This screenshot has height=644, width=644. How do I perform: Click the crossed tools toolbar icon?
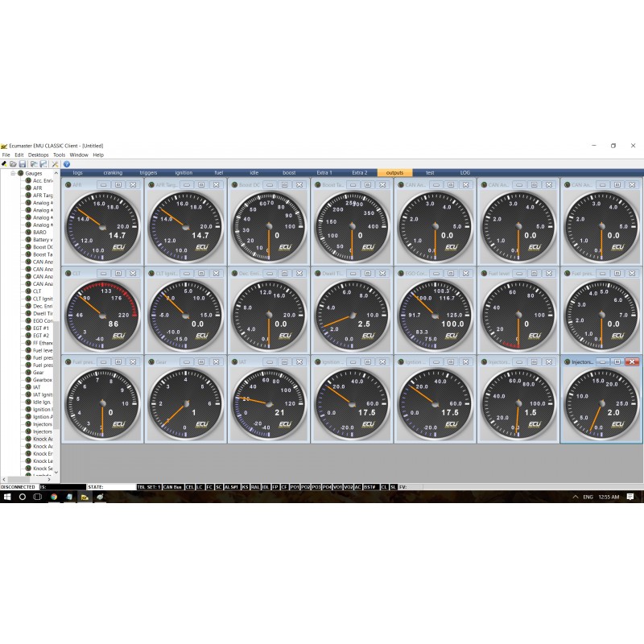(x=55, y=164)
